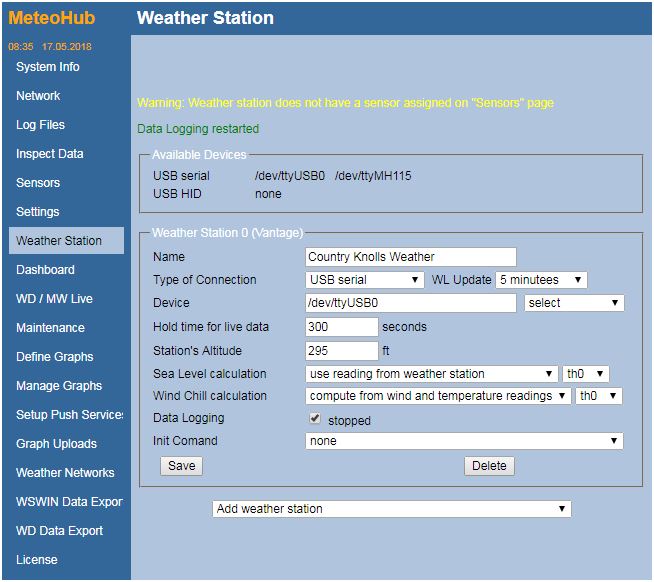Focus the Station's Altitude input field
The height and width of the screenshot is (582, 654).
tap(342, 351)
